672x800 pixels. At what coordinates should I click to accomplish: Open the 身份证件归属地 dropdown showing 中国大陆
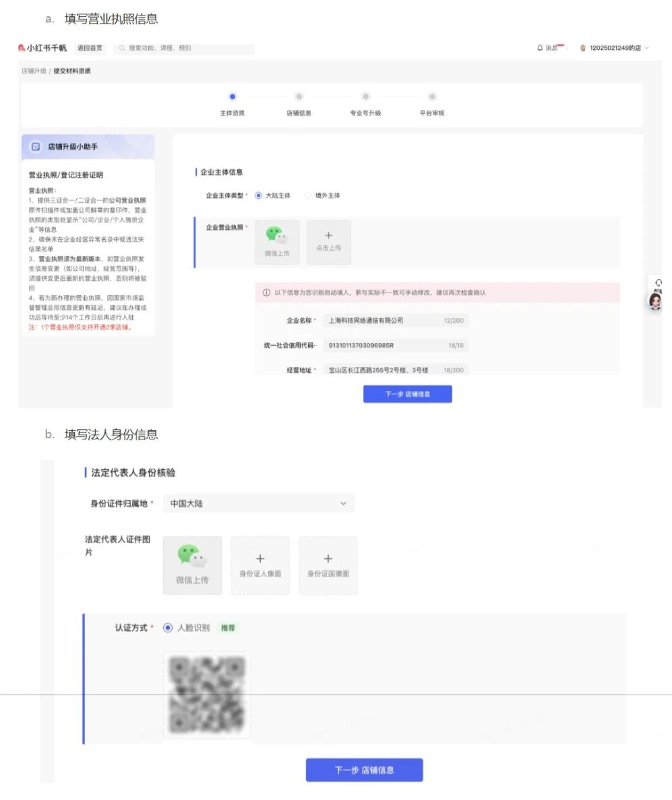tap(258, 503)
